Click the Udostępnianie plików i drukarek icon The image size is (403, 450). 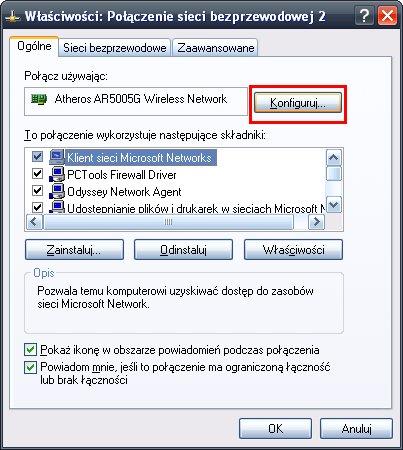(57, 207)
